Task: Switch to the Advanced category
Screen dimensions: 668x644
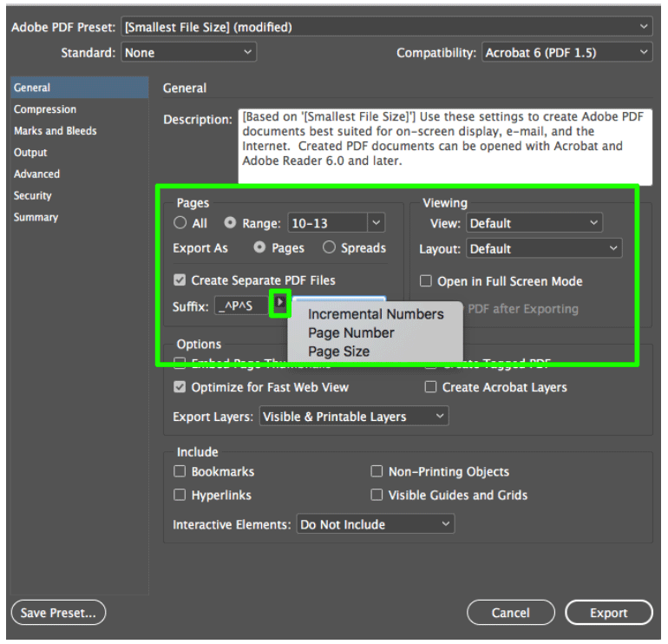Action: [80, 174]
